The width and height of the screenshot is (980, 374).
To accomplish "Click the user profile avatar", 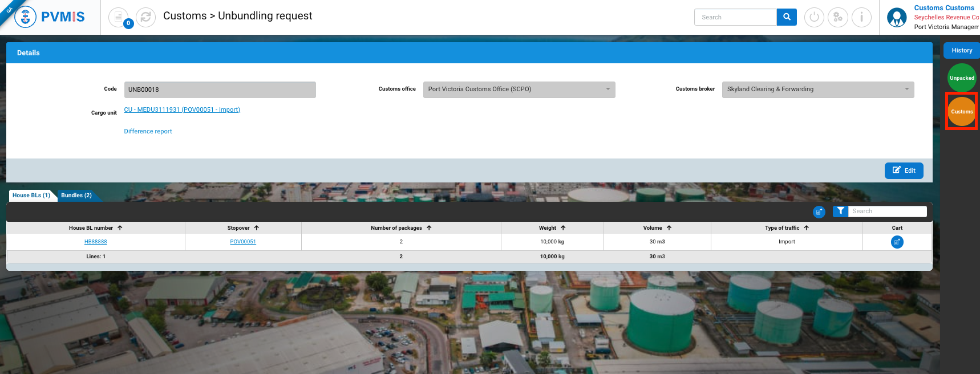I will click(x=897, y=17).
